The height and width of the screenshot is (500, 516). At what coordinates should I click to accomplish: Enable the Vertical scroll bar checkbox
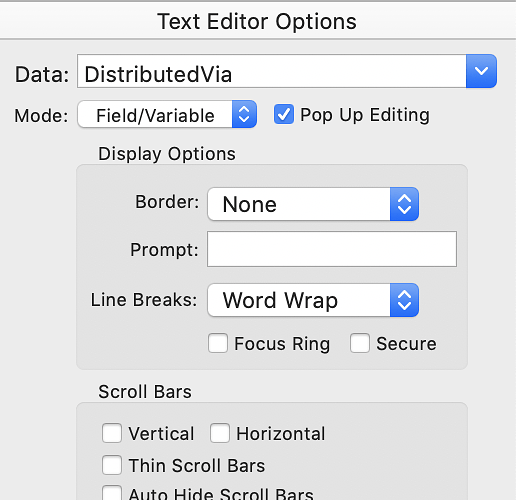[112, 433]
